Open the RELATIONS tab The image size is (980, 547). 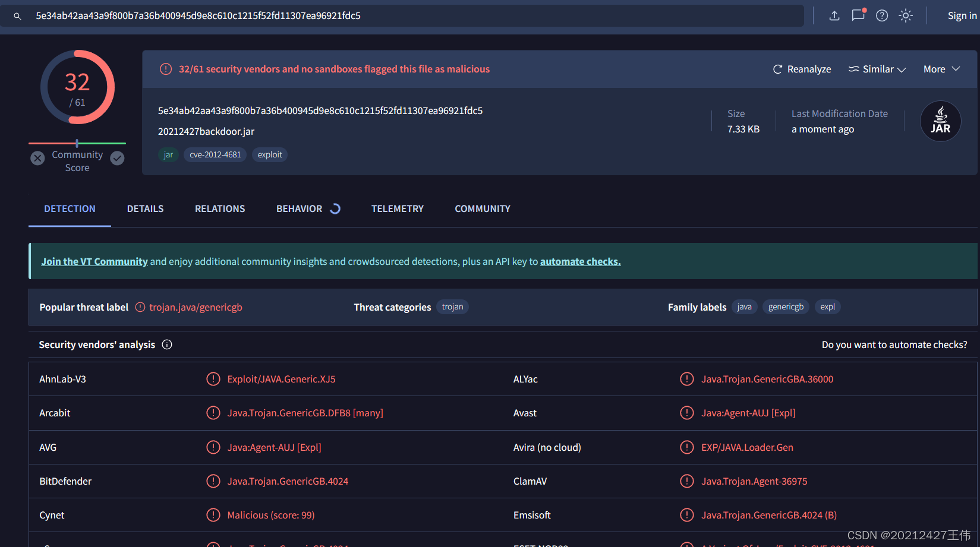[x=220, y=208]
